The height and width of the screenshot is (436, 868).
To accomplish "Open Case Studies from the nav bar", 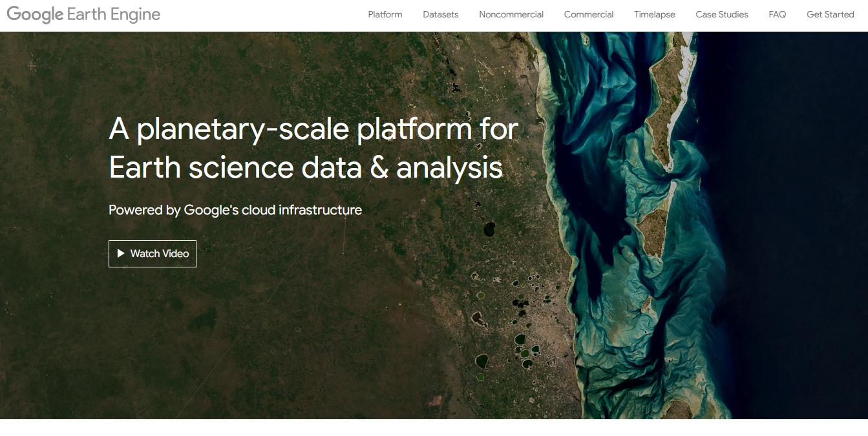I will [721, 14].
